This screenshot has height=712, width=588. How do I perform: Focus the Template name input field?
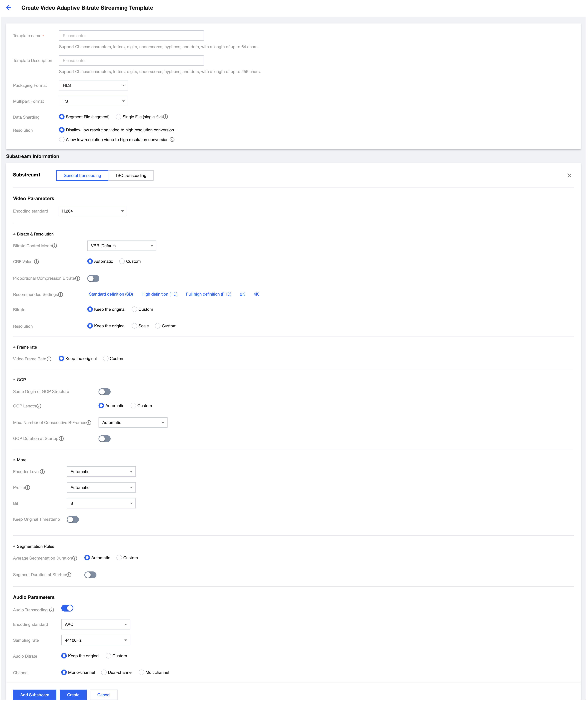click(131, 36)
